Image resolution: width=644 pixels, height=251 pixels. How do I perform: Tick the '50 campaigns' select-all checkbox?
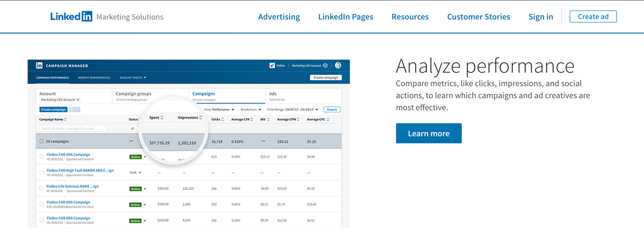tap(41, 141)
